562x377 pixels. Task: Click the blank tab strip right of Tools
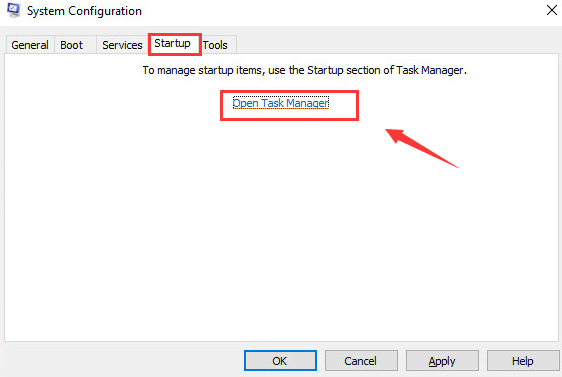click(x=397, y=45)
